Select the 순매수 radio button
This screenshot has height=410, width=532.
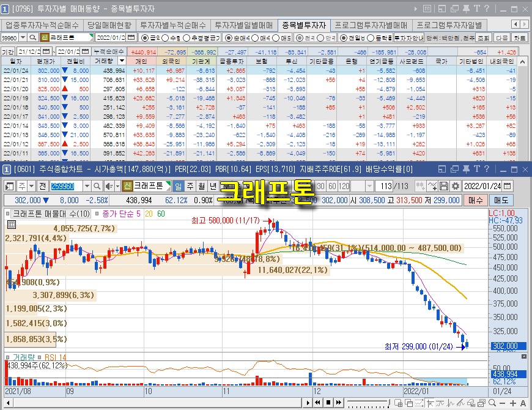[x=228, y=38]
